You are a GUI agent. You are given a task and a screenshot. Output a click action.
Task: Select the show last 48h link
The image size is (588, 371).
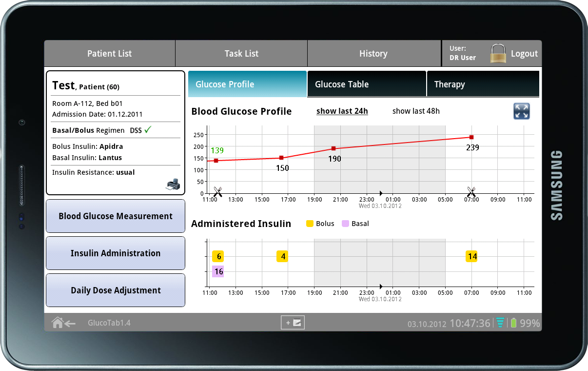tap(416, 111)
